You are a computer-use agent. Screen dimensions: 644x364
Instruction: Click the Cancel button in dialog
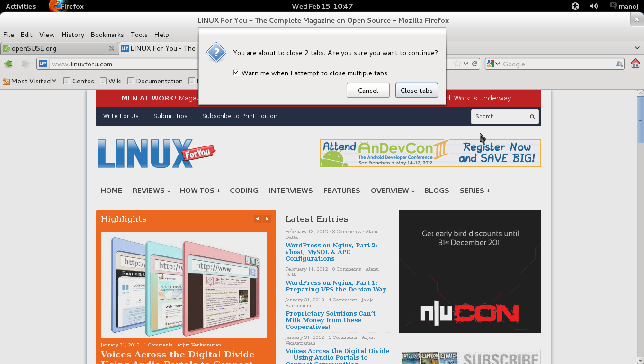pos(368,91)
